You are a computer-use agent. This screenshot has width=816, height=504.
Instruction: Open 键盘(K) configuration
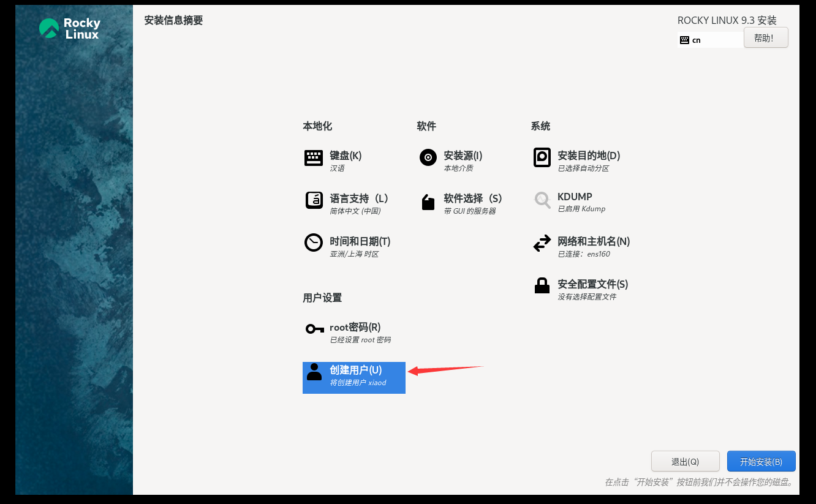tap(346, 156)
